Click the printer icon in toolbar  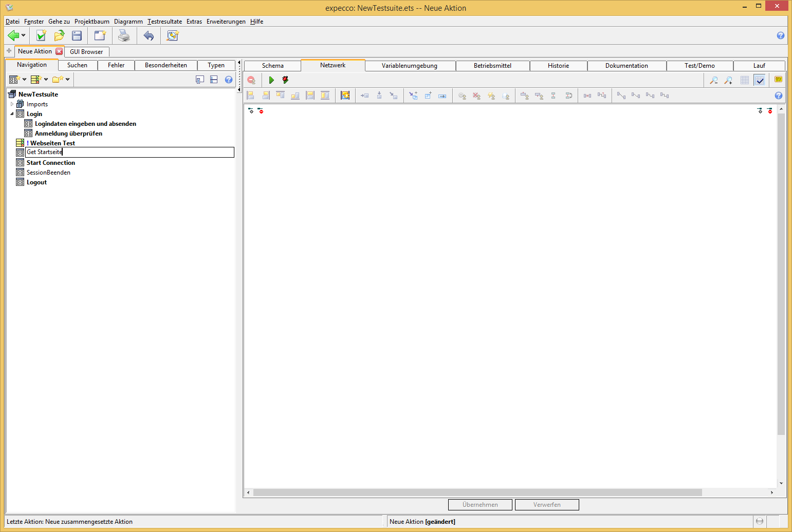[124, 35]
